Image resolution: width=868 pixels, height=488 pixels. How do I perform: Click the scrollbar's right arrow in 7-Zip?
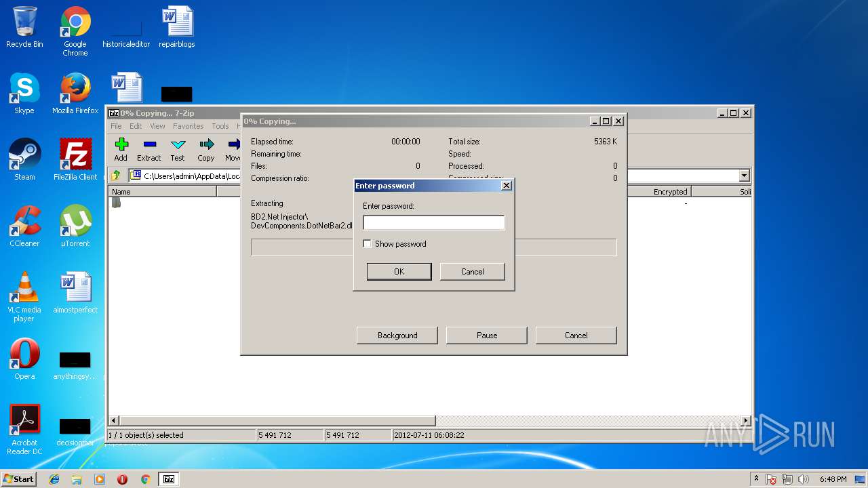[x=747, y=421]
